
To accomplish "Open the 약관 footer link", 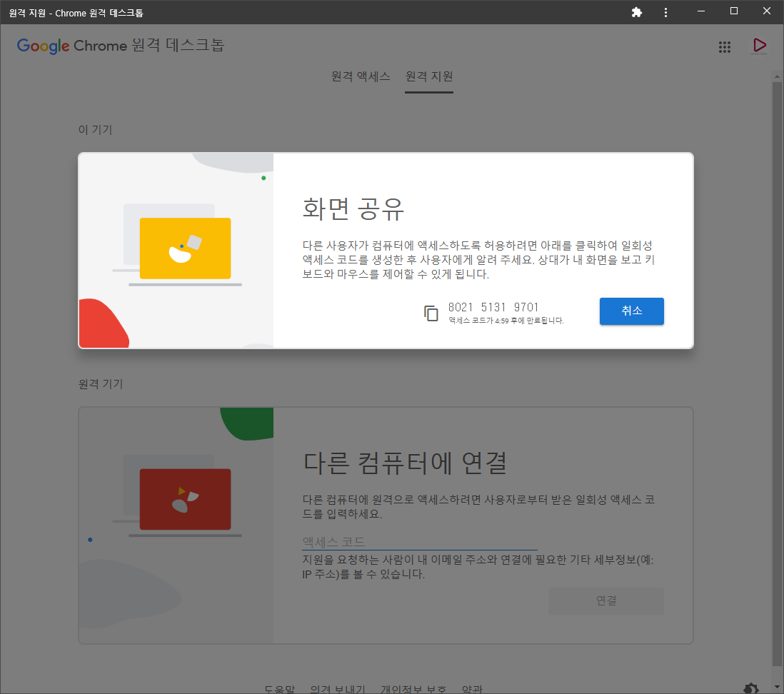I will click(x=472, y=689).
